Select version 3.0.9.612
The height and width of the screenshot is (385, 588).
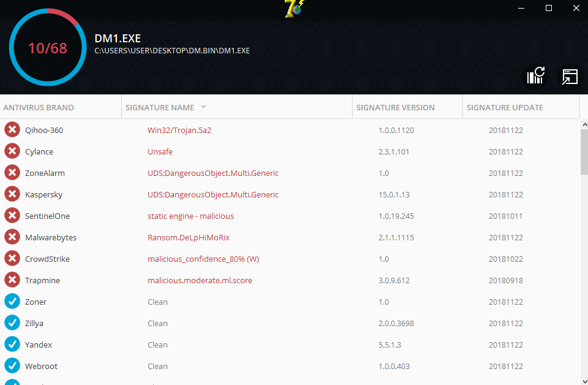(394, 280)
